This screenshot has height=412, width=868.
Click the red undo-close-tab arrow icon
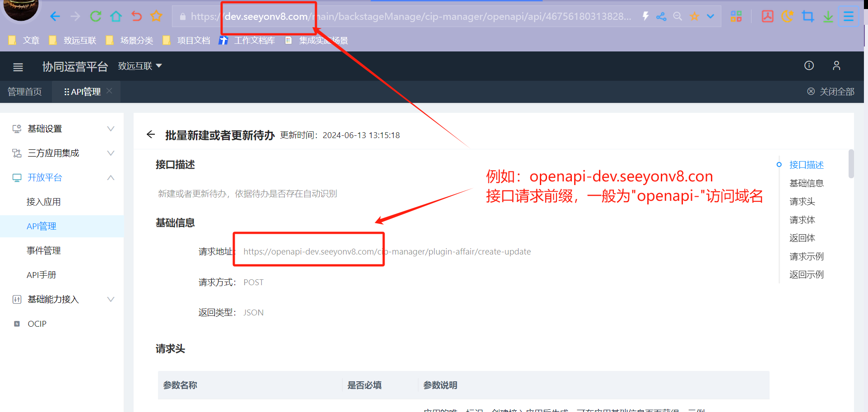(x=136, y=17)
